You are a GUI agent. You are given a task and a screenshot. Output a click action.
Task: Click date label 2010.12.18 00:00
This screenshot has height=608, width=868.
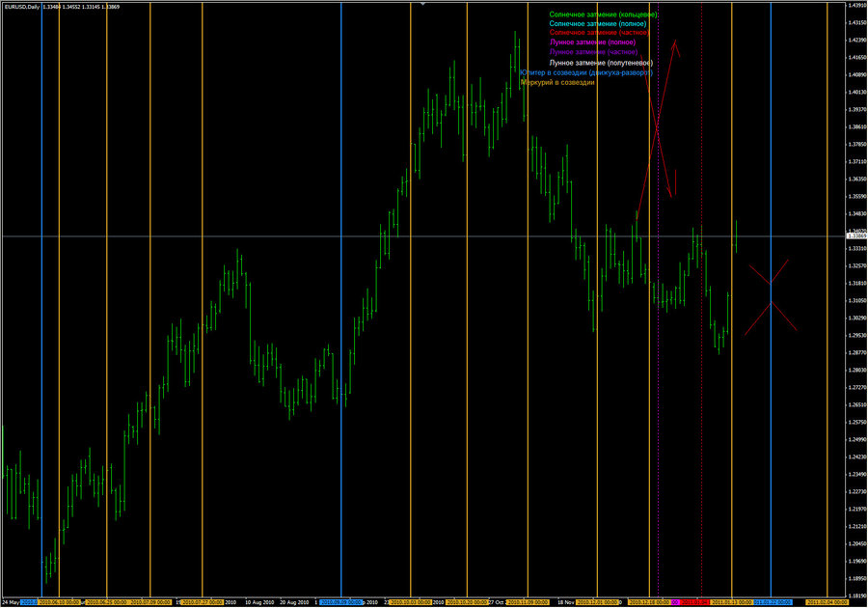click(649, 602)
